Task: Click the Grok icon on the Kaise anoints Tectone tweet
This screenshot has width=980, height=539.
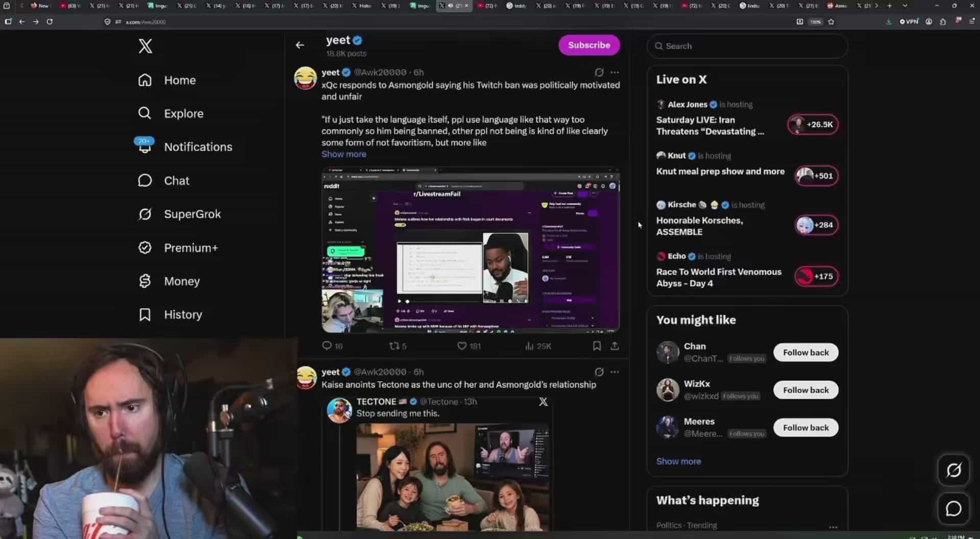Action: point(599,372)
